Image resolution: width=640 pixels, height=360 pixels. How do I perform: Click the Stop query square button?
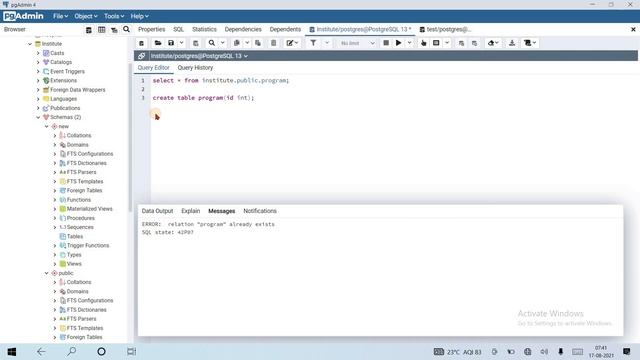click(386, 43)
